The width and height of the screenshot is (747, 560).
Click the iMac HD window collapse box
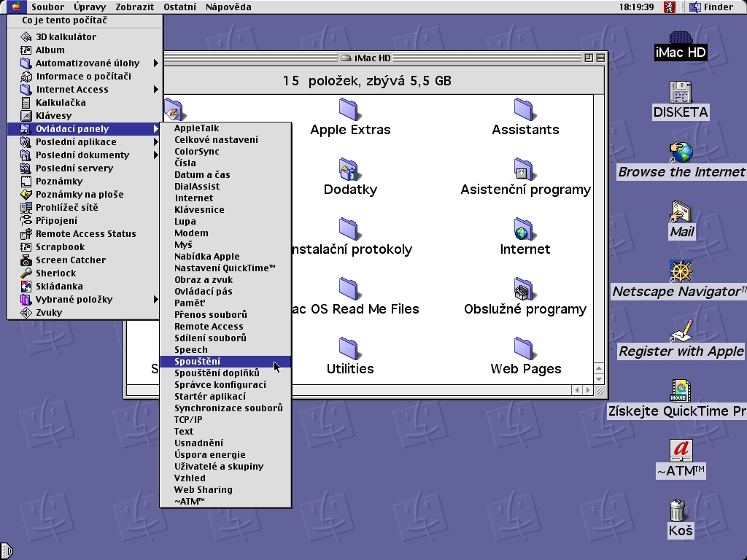tap(600, 58)
